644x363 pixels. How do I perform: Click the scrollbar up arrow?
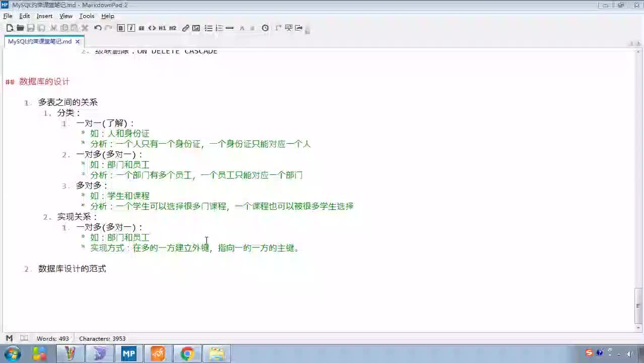(639, 52)
